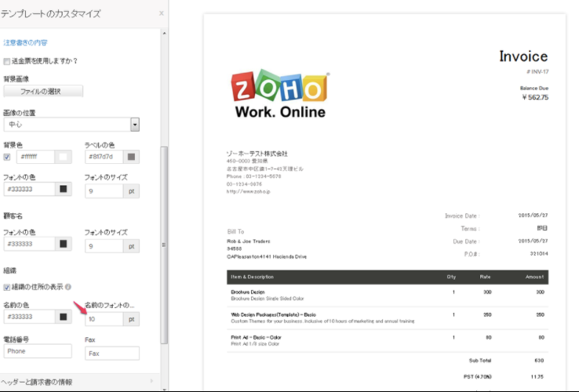
Task: Expand the ヘッダーと請求書の情報 section
Action: click(80, 382)
